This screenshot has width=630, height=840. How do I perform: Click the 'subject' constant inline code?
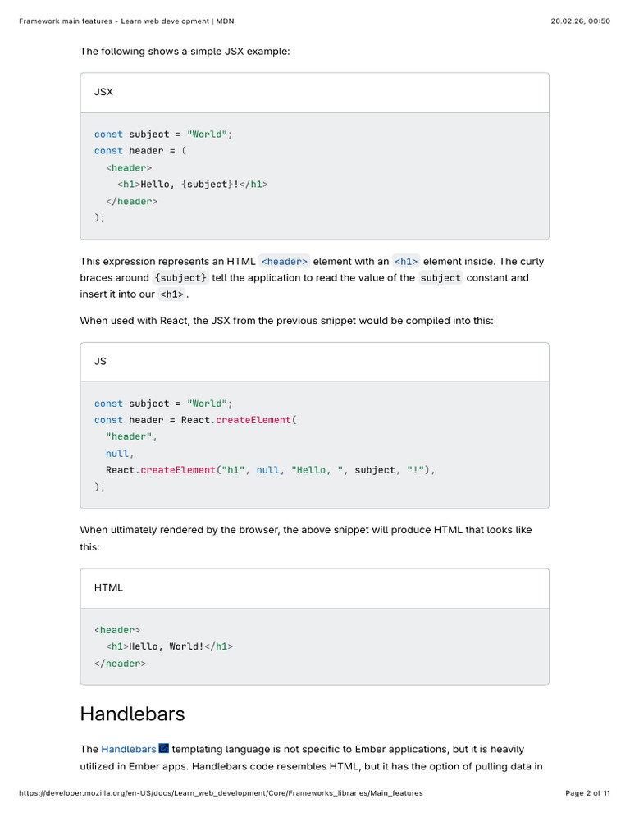pos(441,277)
